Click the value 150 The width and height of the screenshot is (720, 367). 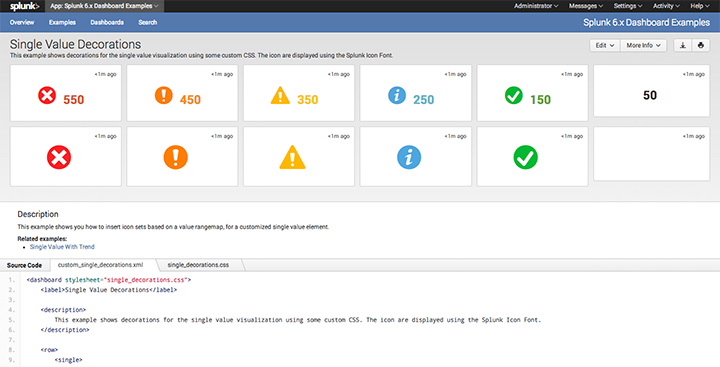[540, 100]
